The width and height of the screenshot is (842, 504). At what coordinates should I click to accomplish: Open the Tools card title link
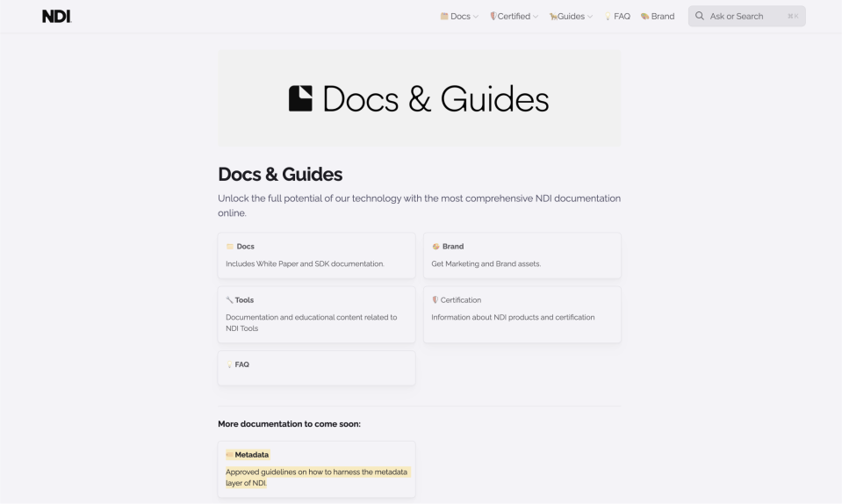(244, 300)
